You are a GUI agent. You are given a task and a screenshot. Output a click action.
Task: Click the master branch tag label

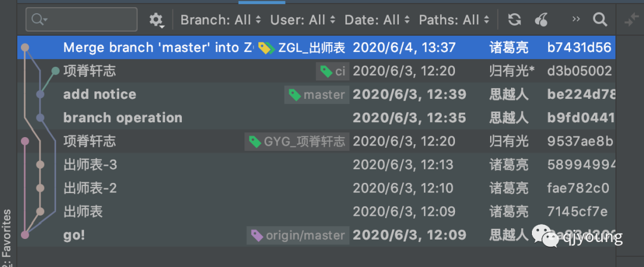(317, 95)
